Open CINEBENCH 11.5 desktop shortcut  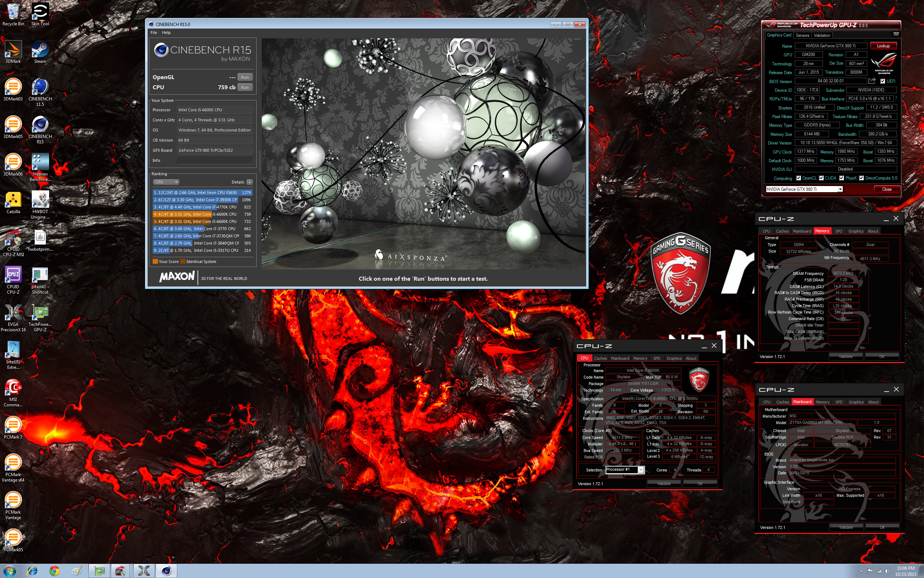coord(40,92)
